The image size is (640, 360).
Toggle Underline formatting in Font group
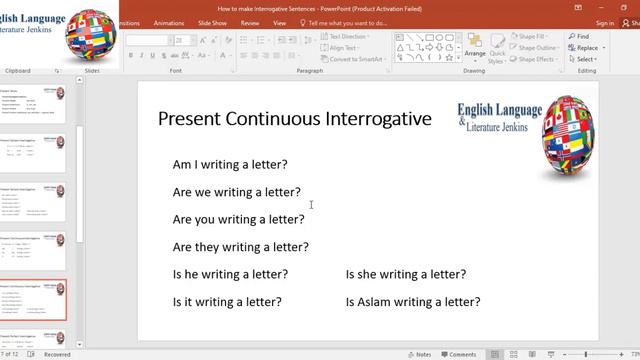pos(152,56)
